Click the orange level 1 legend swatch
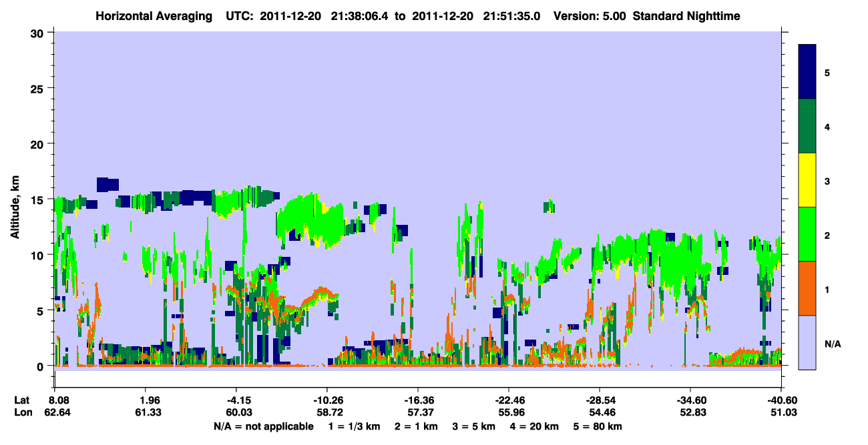This screenshot has width=868, height=445. [x=807, y=288]
